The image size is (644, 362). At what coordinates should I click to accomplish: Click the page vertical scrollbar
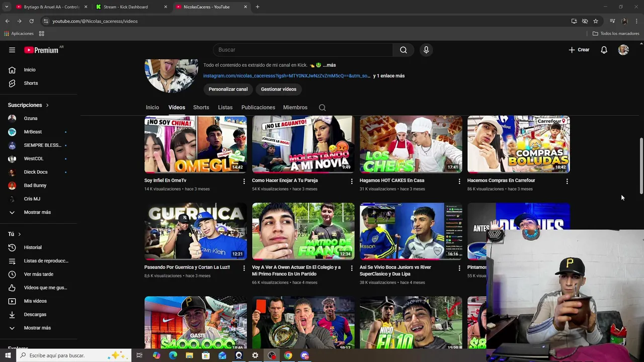tap(641, 166)
